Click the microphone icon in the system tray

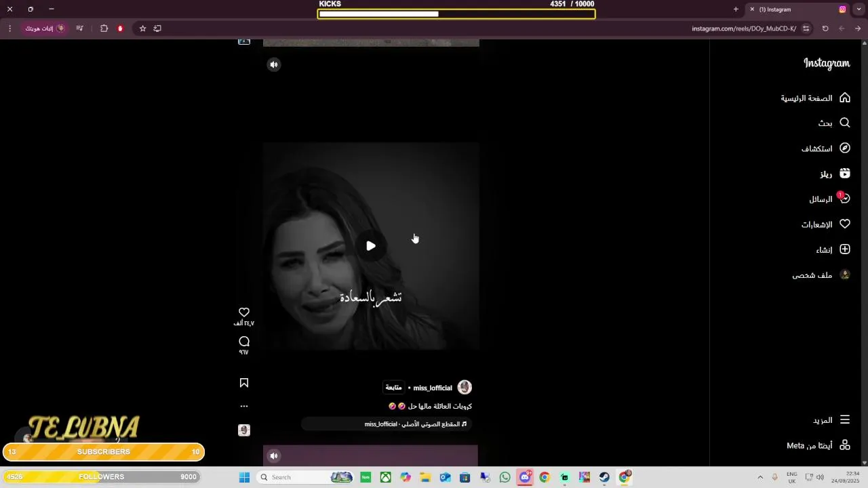click(x=775, y=477)
